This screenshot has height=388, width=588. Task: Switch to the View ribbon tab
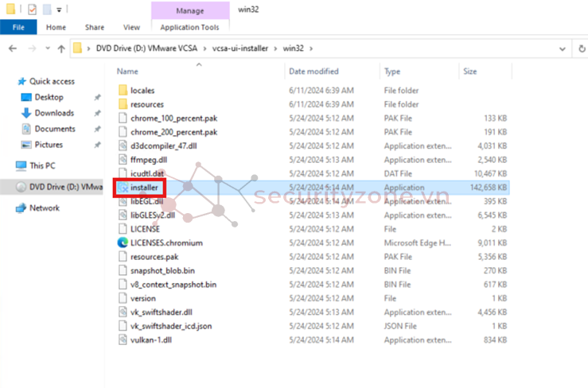tap(131, 27)
